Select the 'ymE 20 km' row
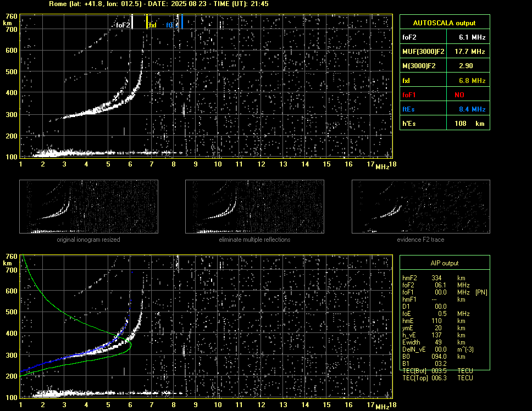 pos(434,328)
